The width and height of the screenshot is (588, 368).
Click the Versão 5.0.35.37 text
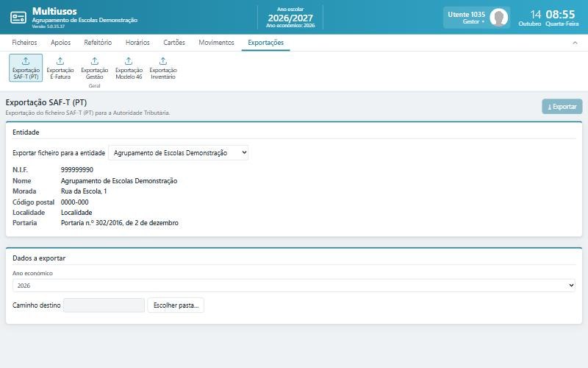49,26
